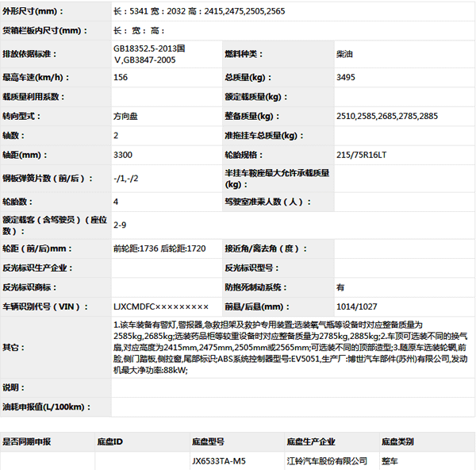Select the rated passengers value 2-9

coord(121,225)
